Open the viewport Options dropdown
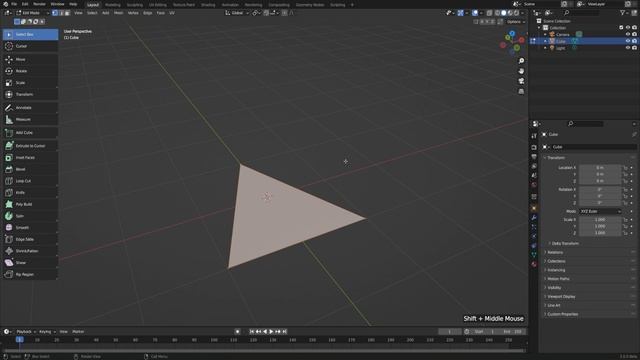The width and height of the screenshot is (640, 360). 516,22
